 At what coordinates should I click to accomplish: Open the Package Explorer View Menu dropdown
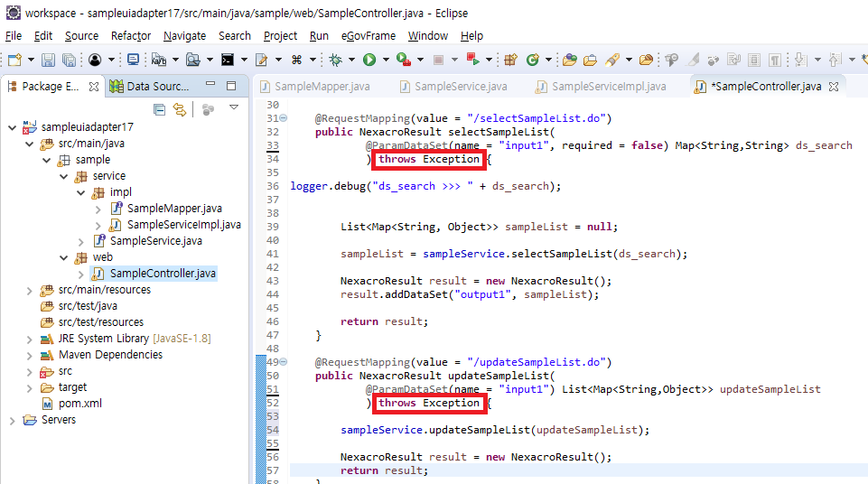[234, 108]
